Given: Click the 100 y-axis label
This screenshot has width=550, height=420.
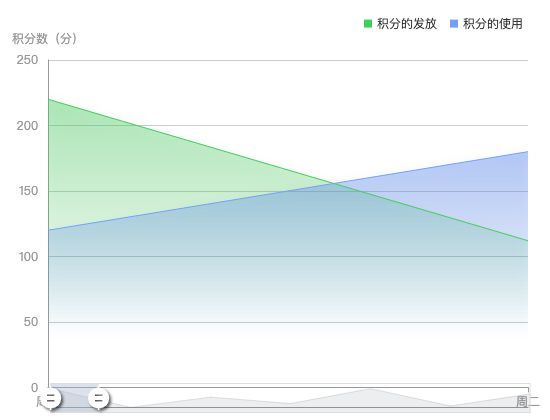Looking at the screenshot, I should click(x=28, y=257).
